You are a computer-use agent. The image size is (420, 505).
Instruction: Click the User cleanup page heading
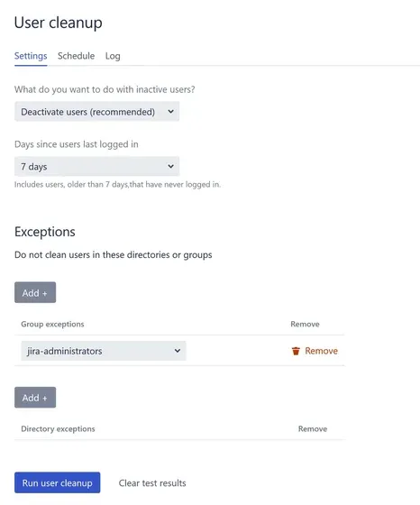pos(59,23)
